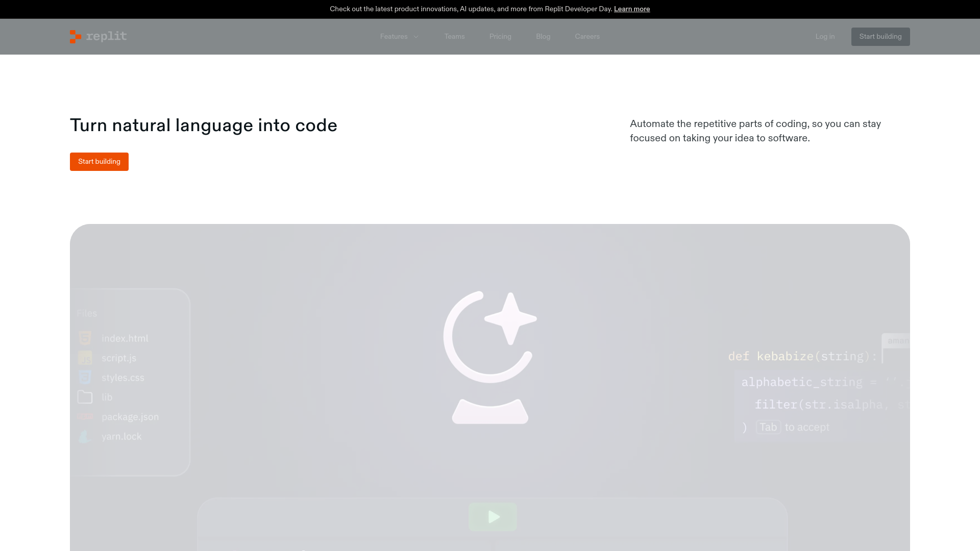Click the Replit logo icon
Image resolution: width=980 pixels, height=551 pixels.
(76, 37)
